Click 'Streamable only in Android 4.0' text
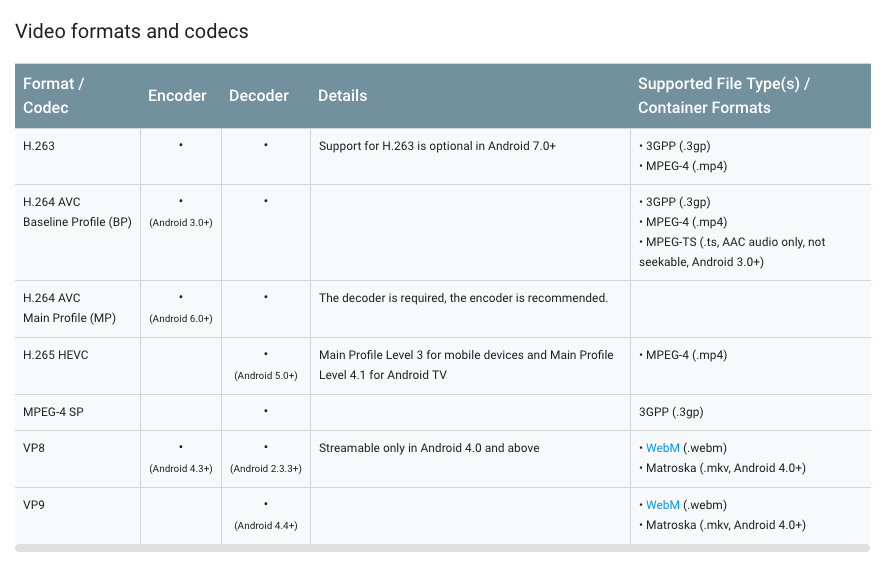885x568 pixels. (x=429, y=448)
